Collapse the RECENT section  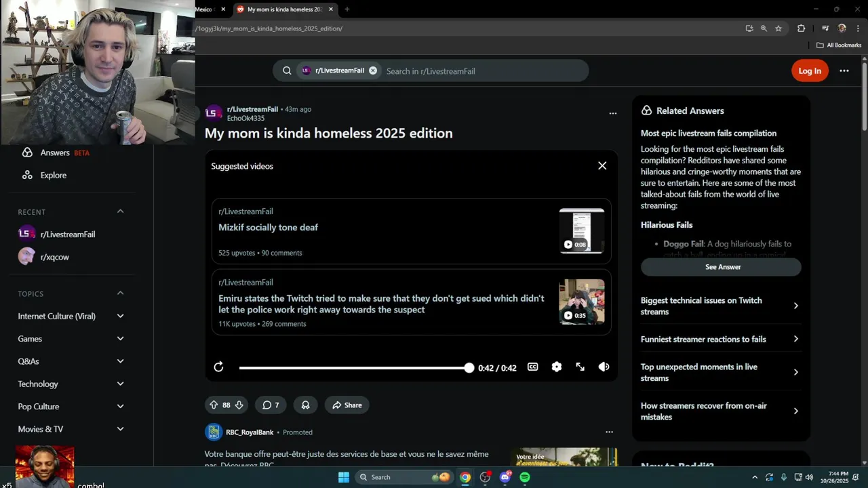click(x=120, y=211)
